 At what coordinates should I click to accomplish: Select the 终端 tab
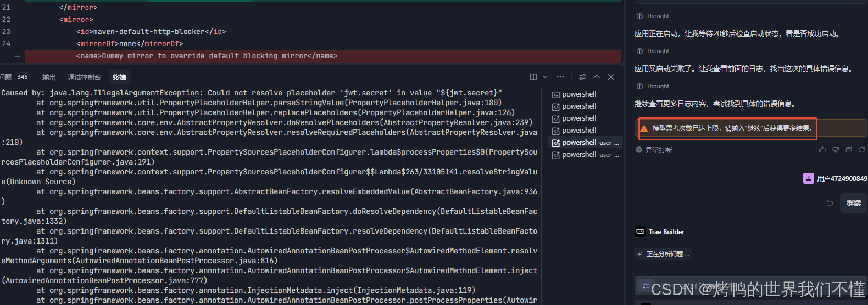coord(119,77)
